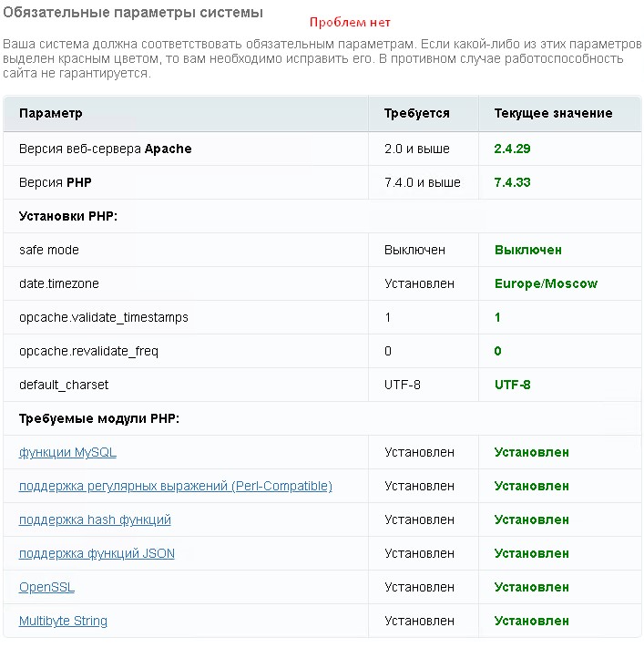This screenshot has width=644, height=648.
Task: Open the функции MySQL link
Action: tap(67, 452)
